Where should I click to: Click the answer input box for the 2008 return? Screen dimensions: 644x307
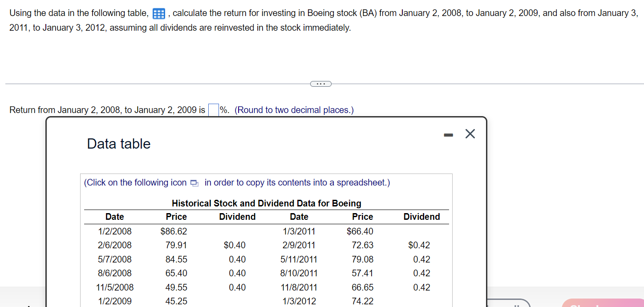click(213, 109)
